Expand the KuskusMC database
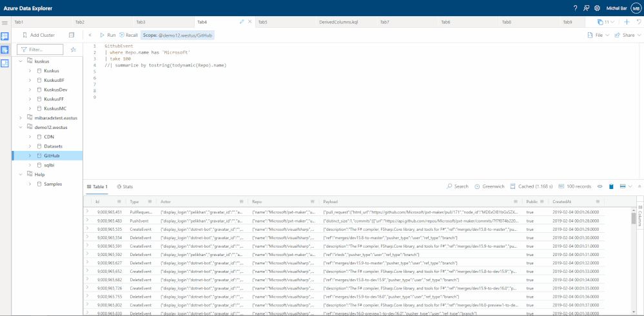Image resolution: width=644 pixels, height=316 pixels. click(x=30, y=108)
